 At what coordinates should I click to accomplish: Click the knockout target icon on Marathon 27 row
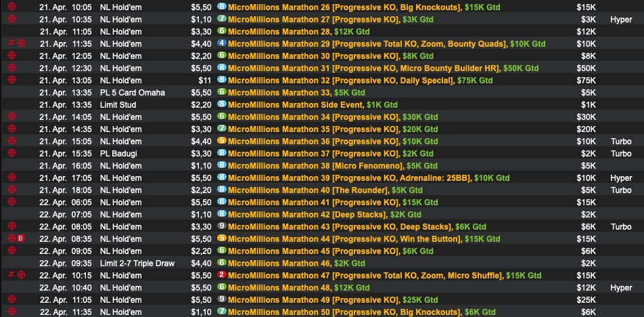click(x=12, y=19)
